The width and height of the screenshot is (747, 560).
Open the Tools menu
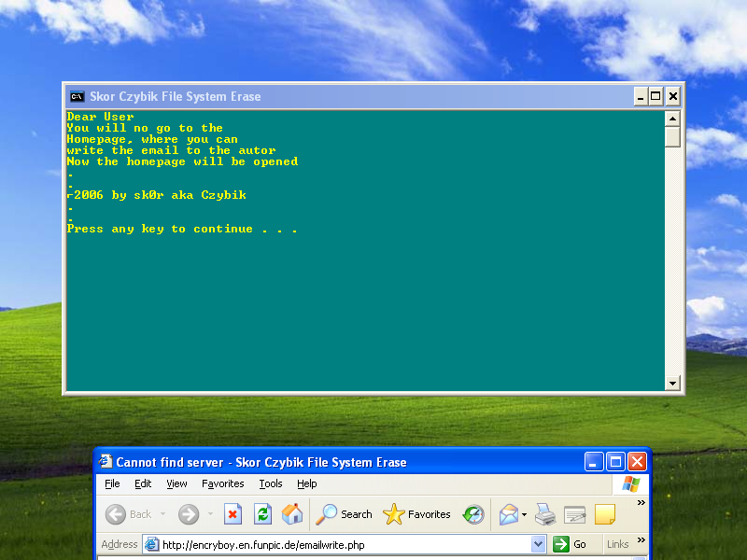pyautogui.click(x=271, y=483)
